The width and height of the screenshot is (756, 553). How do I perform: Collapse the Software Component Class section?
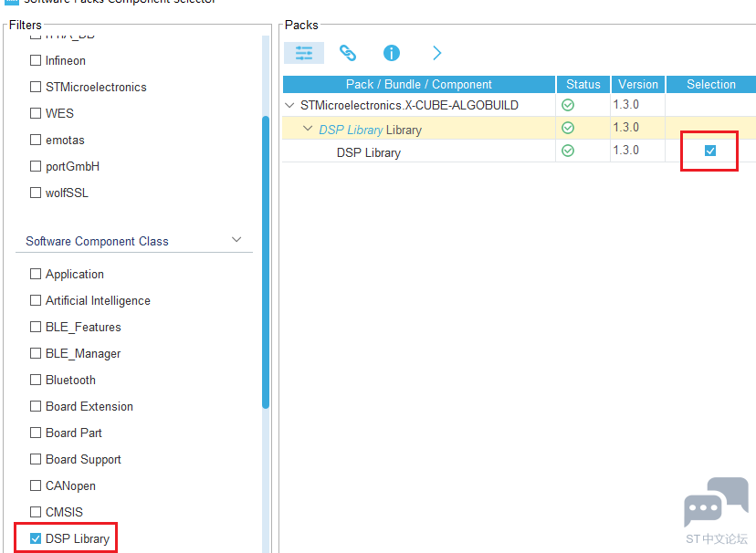[236, 240]
